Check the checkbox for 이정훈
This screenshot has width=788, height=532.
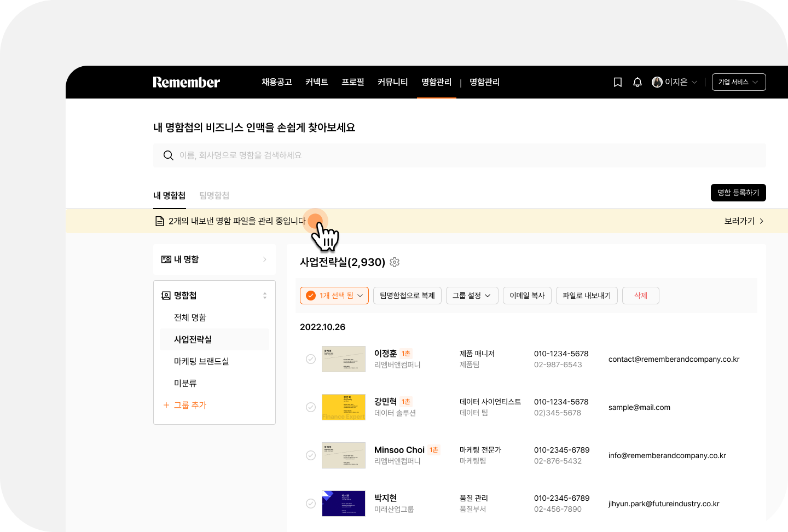pos(311,359)
